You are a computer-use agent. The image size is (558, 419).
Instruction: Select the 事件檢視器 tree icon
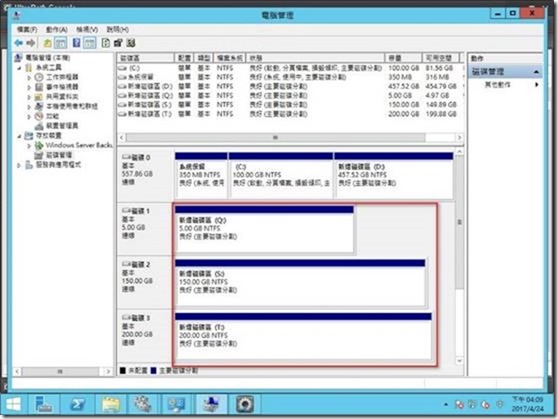39,87
